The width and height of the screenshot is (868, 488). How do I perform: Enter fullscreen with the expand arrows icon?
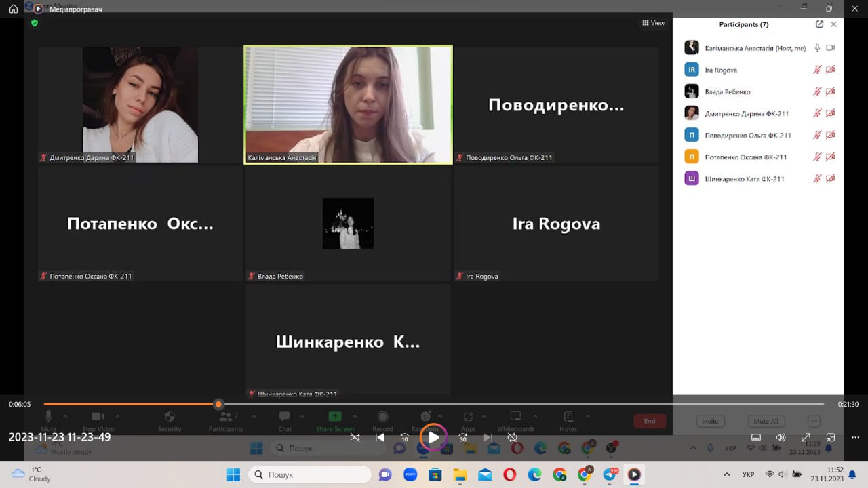click(x=806, y=438)
